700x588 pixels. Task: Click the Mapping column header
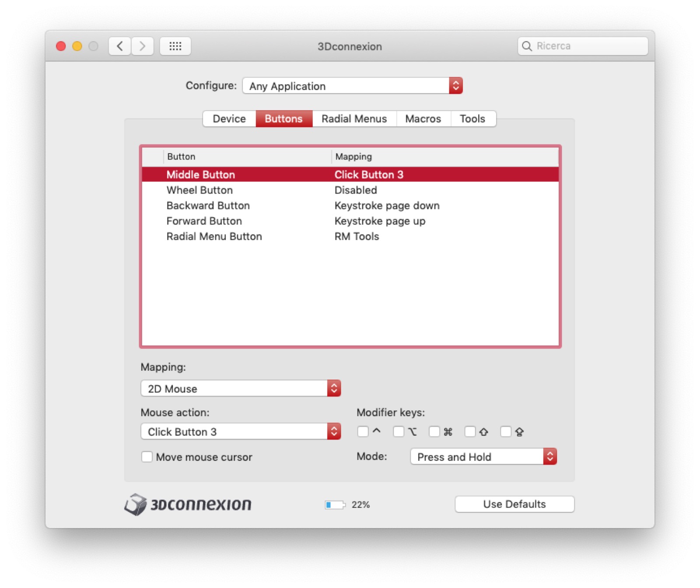445,157
